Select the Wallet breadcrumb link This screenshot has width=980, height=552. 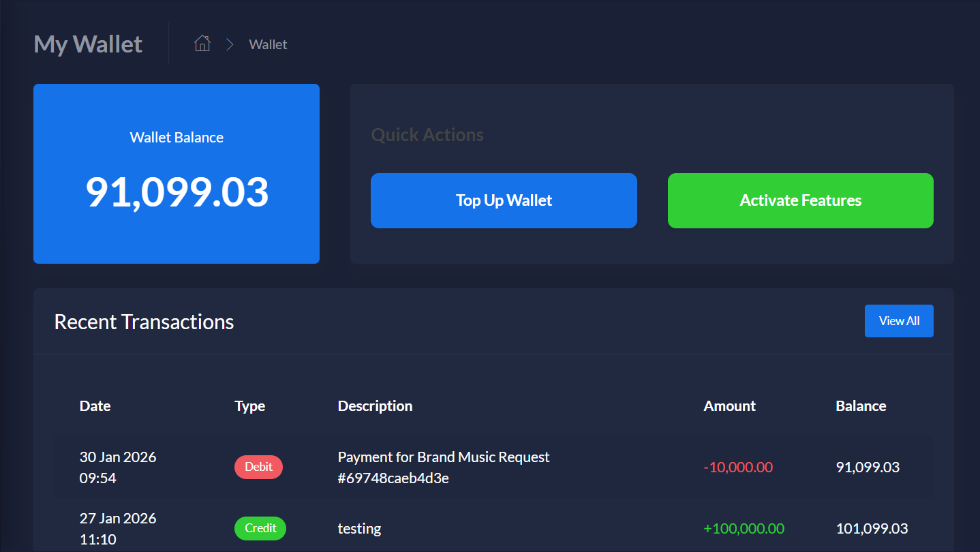[x=268, y=44]
